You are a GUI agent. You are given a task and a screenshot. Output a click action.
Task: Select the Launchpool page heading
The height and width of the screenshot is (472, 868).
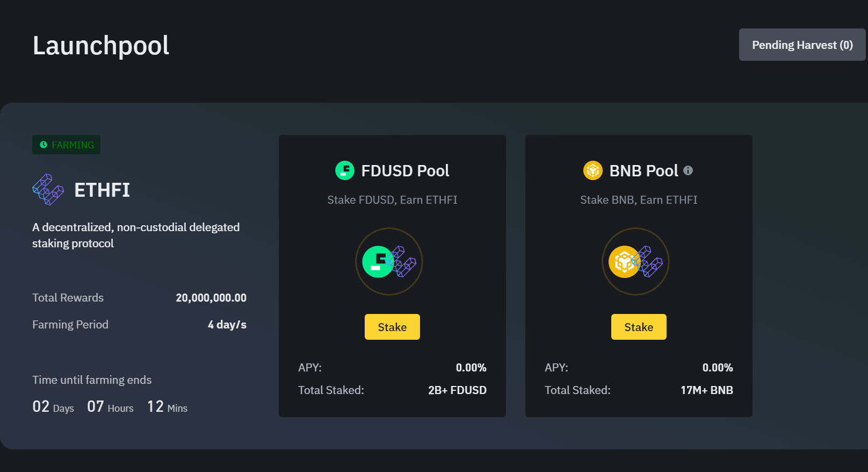click(100, 46)
